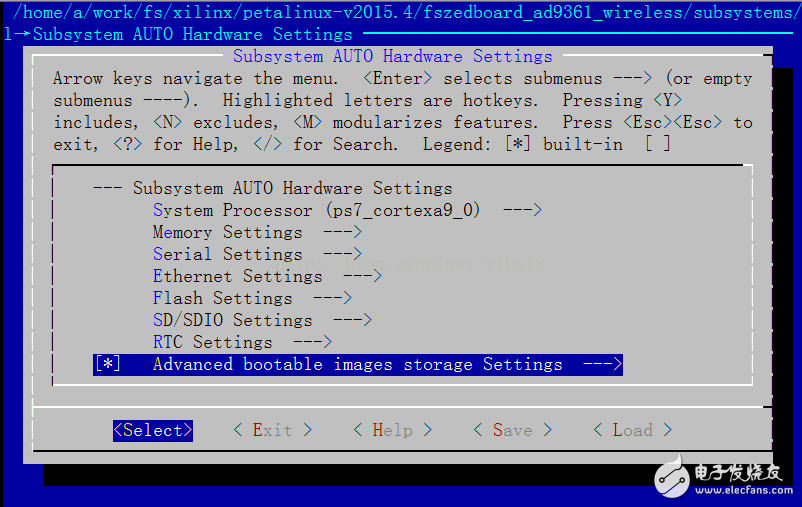Viewport: 802px width, 507px height.
Task: Click the petalinux config path at top
Action: [x=400, y=11]
